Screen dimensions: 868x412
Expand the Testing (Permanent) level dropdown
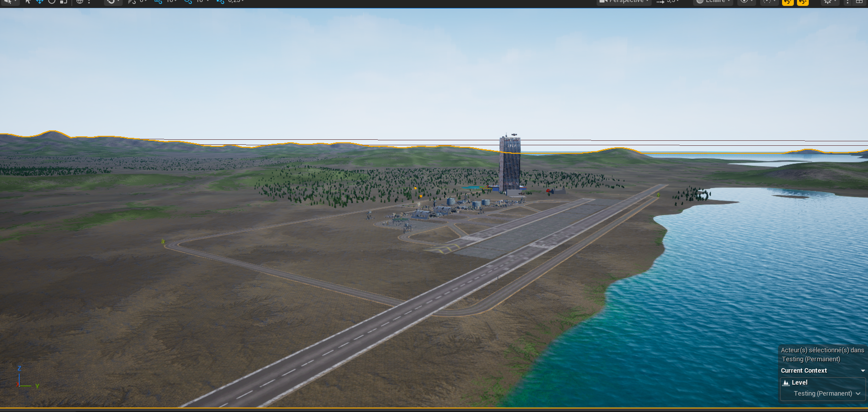pos(858,394)
